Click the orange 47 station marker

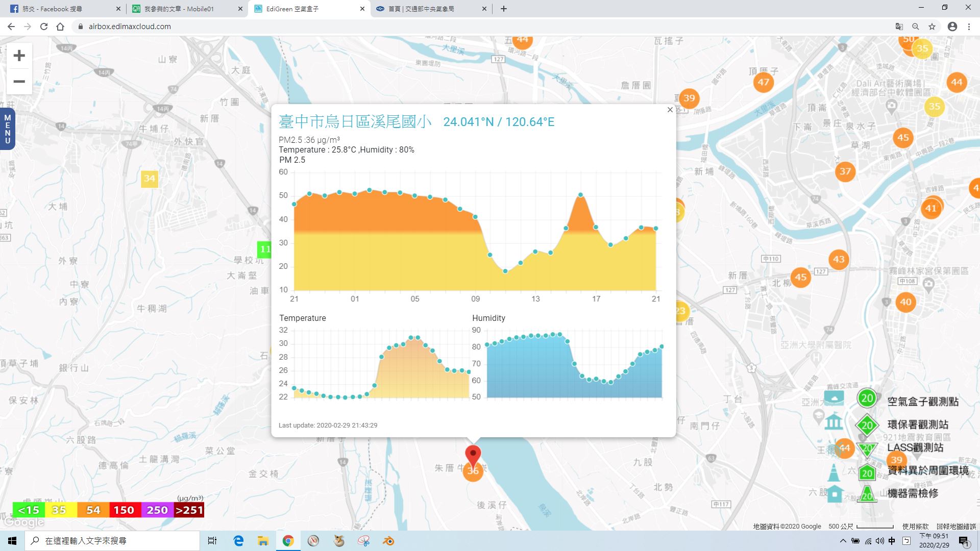[763, 82]
